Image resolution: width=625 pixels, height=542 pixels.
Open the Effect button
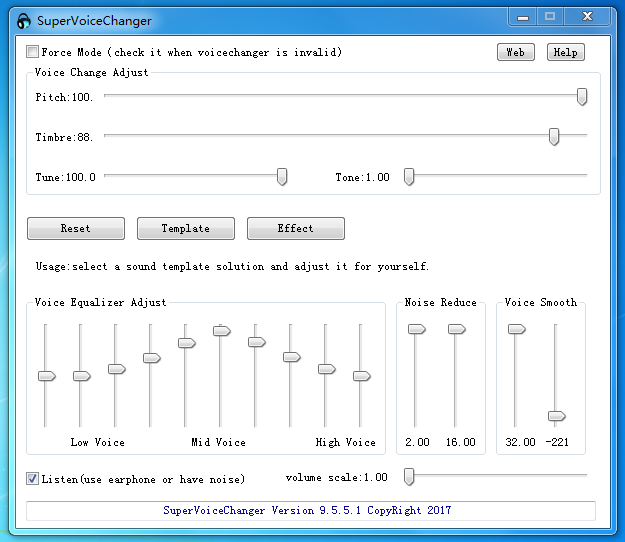click(x=296, y=228)
